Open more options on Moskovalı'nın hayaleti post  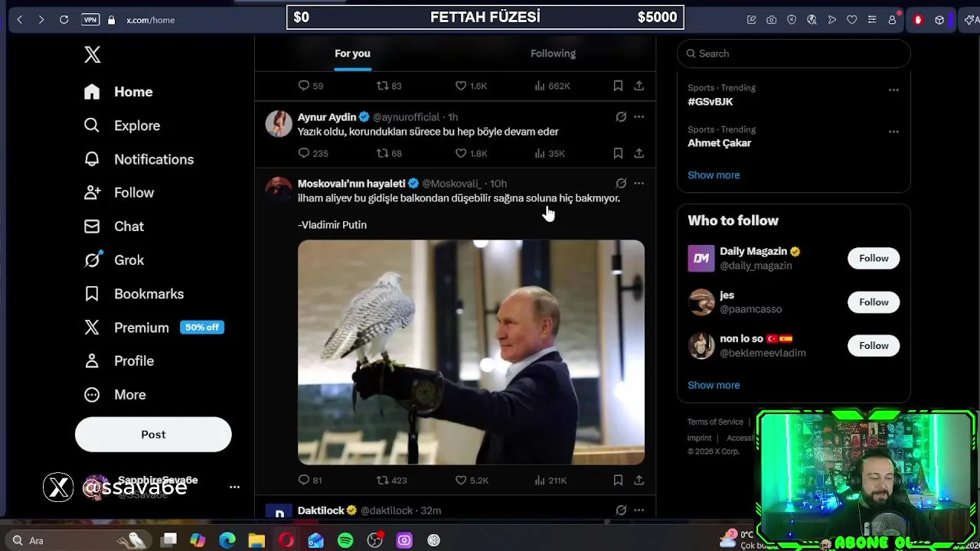pos(639,184)
